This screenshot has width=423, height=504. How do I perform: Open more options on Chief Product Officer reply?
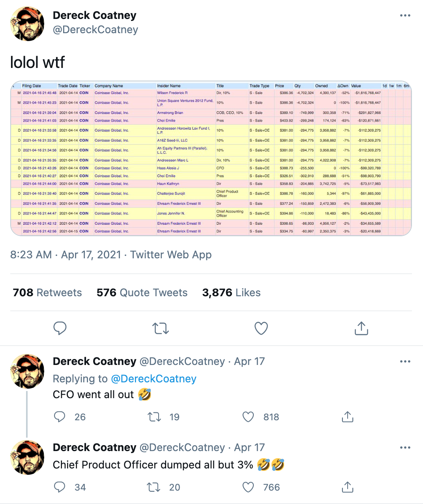click(x=405, y=447)
